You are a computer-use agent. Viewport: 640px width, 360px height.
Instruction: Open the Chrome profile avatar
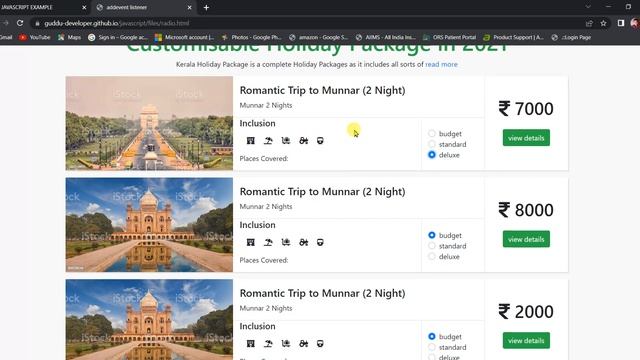coord(635,23)
